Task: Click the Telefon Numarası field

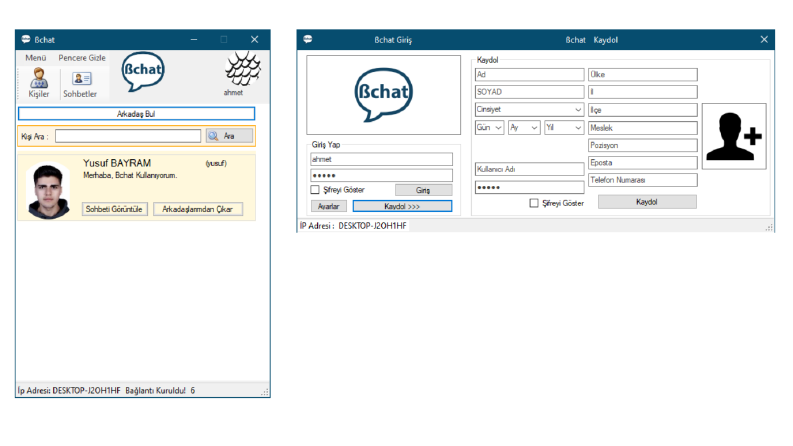Action: tap(643, 180)
